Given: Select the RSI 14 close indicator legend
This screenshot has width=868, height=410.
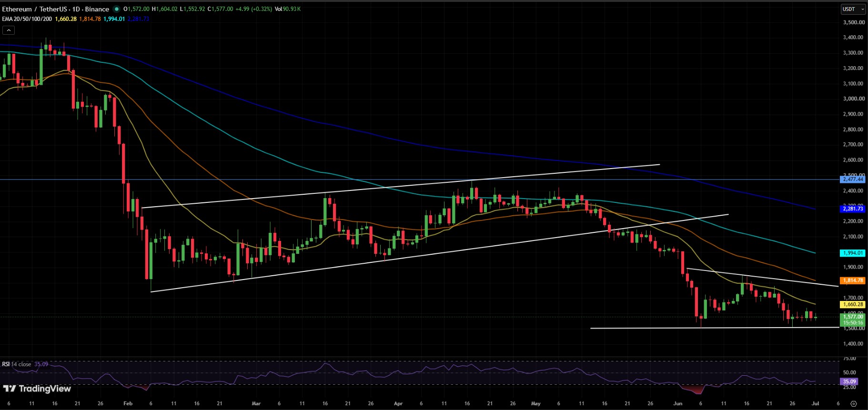Looking at the screenshot, I should (x=17, y=364).
